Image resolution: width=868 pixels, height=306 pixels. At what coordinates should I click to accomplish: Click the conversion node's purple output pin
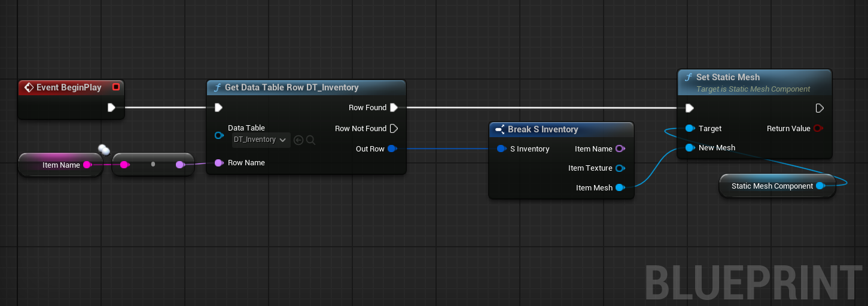tap(180, 165)
